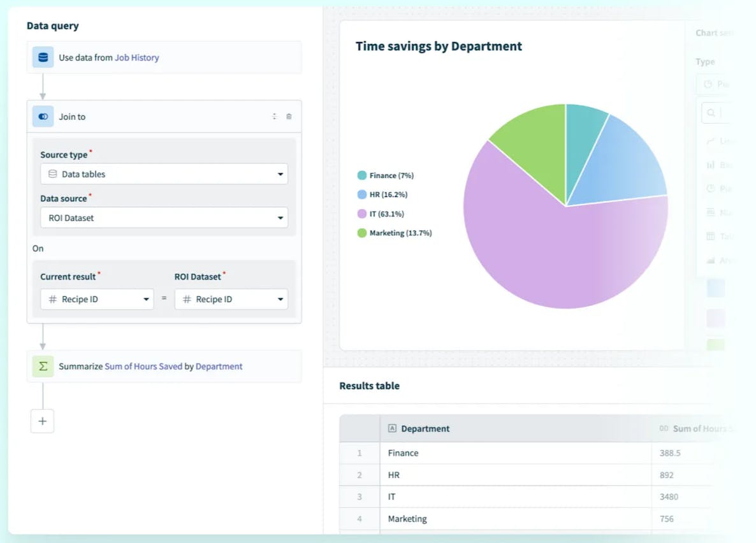Click the chart type search icon

tap(711, 113)
